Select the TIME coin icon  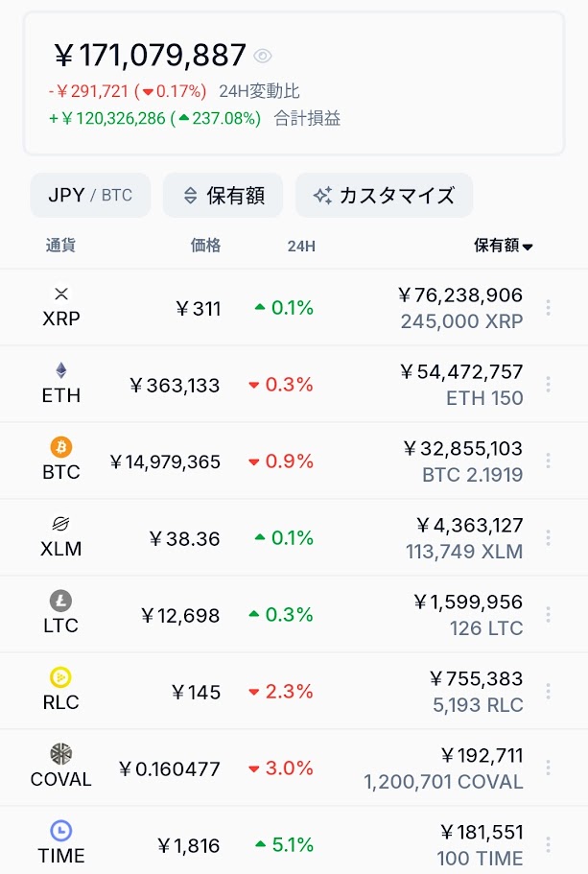tap(61, 831)
